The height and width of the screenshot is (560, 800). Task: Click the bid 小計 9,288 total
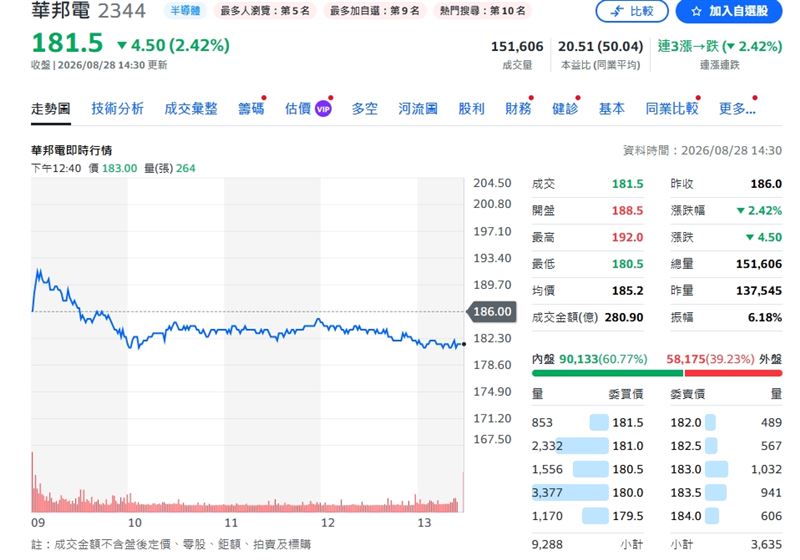547,544
